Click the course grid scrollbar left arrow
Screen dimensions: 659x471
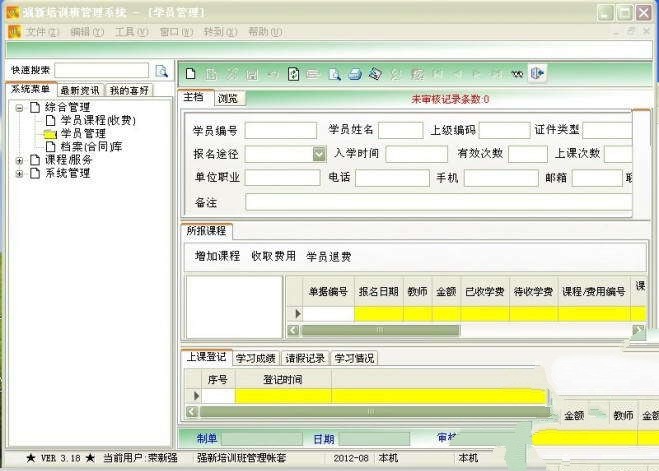(x=293, y=330)
